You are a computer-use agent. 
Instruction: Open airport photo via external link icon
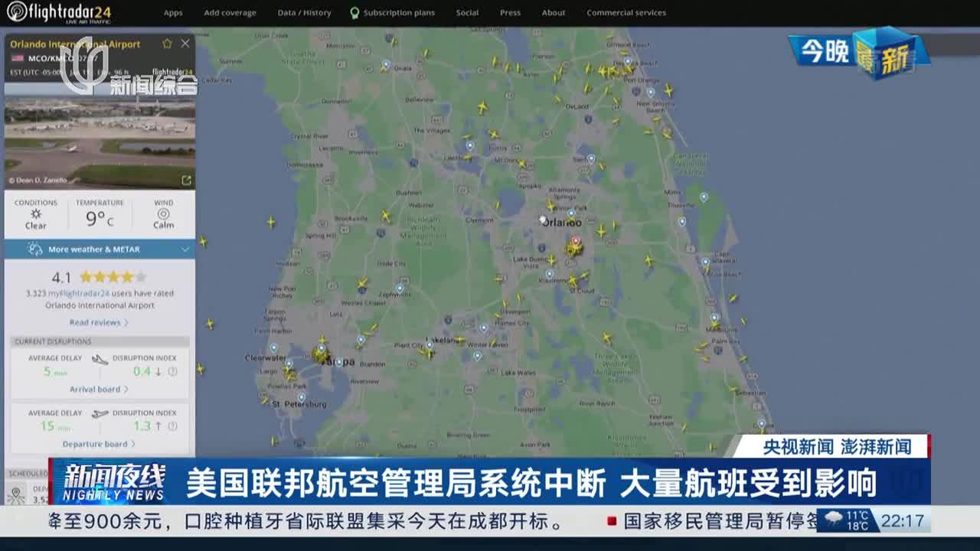[x=186, y=181]
